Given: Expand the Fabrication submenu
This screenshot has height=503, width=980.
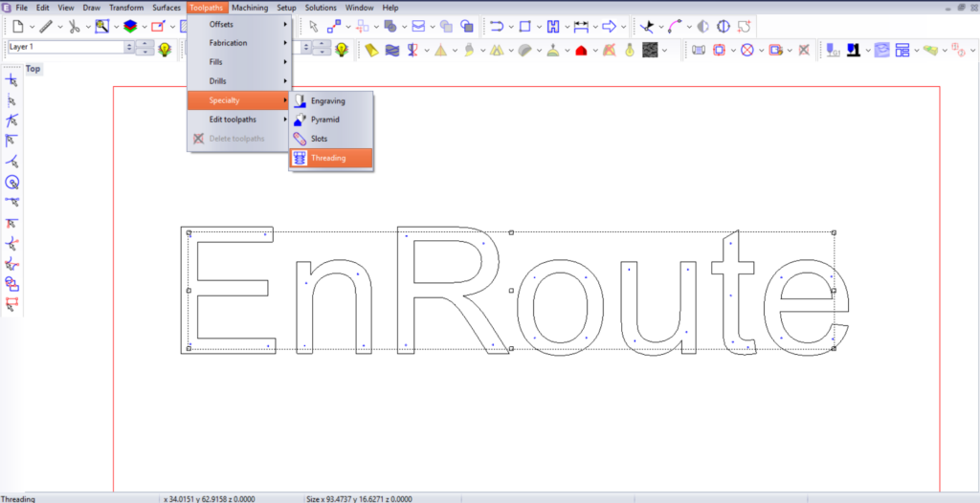Looking at the screenshot, I should tap(239, 43).
